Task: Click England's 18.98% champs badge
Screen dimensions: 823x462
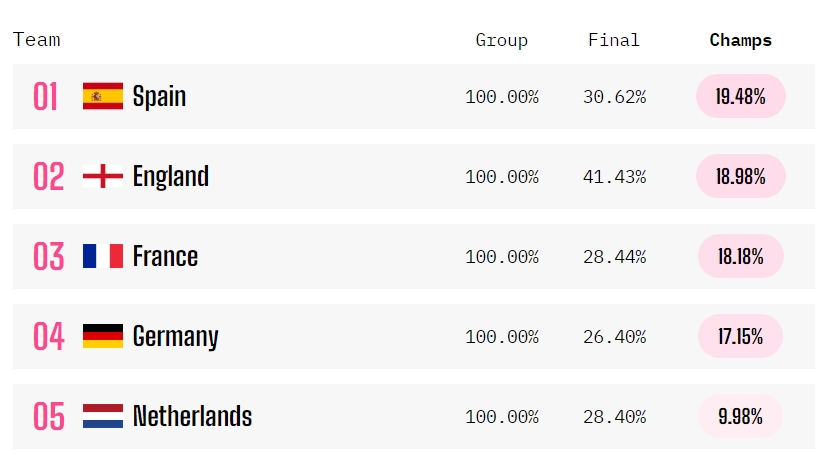Action: [x=741, y=176]
